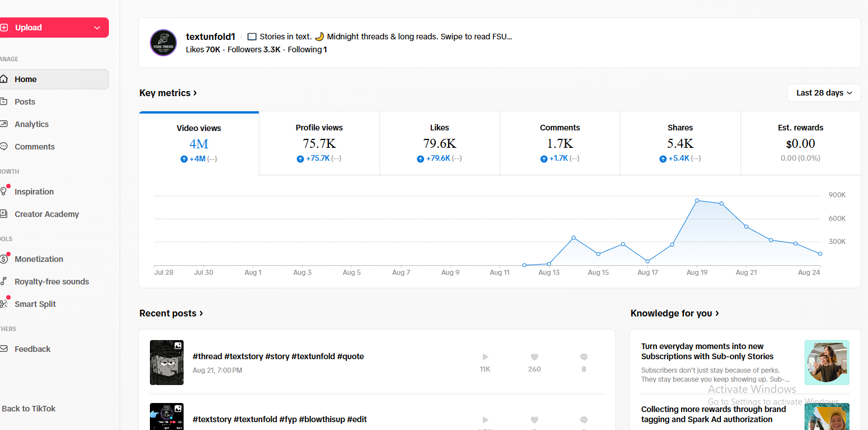This screenshot has height=430, width=868.
Task: Click the Comments bubble icon
Action: point(3,147)
